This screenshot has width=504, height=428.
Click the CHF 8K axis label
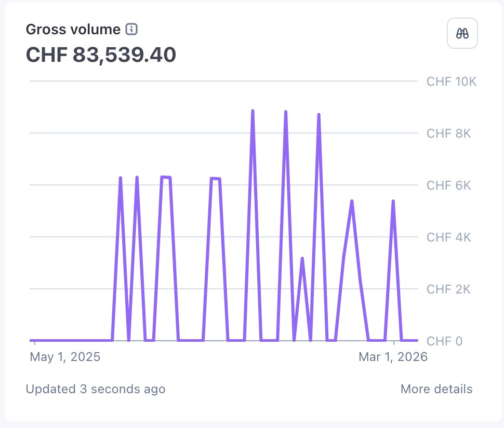coord(448,133)
